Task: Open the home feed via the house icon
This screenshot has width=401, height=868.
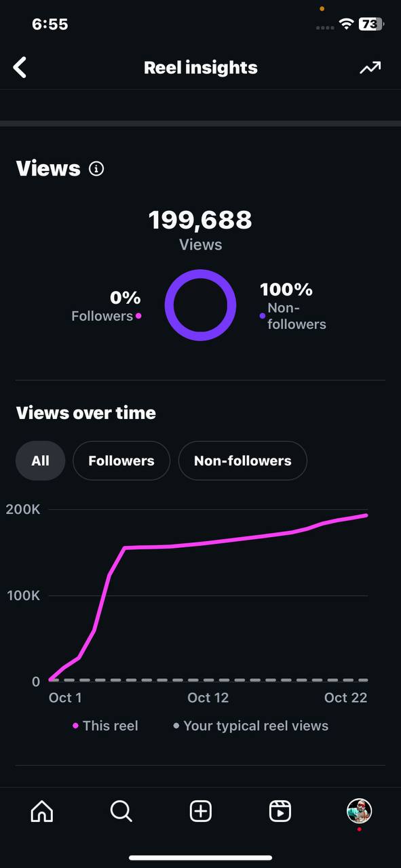Action: 41,811
